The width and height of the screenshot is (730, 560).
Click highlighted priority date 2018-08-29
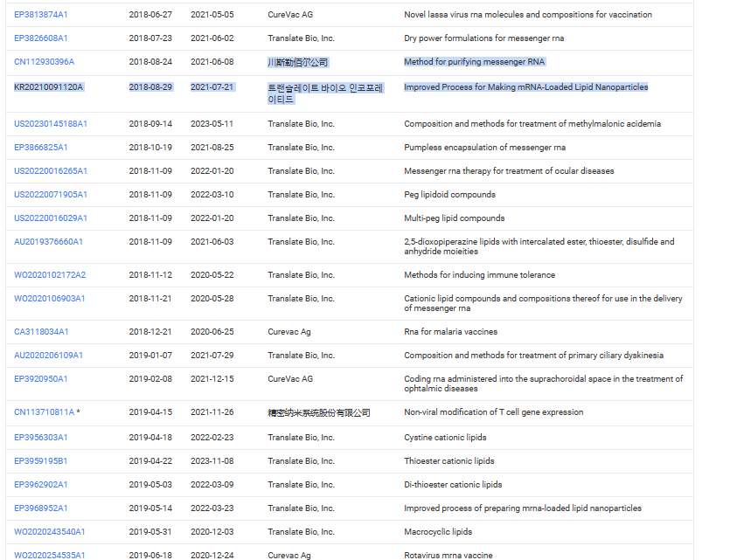[150, 87]
